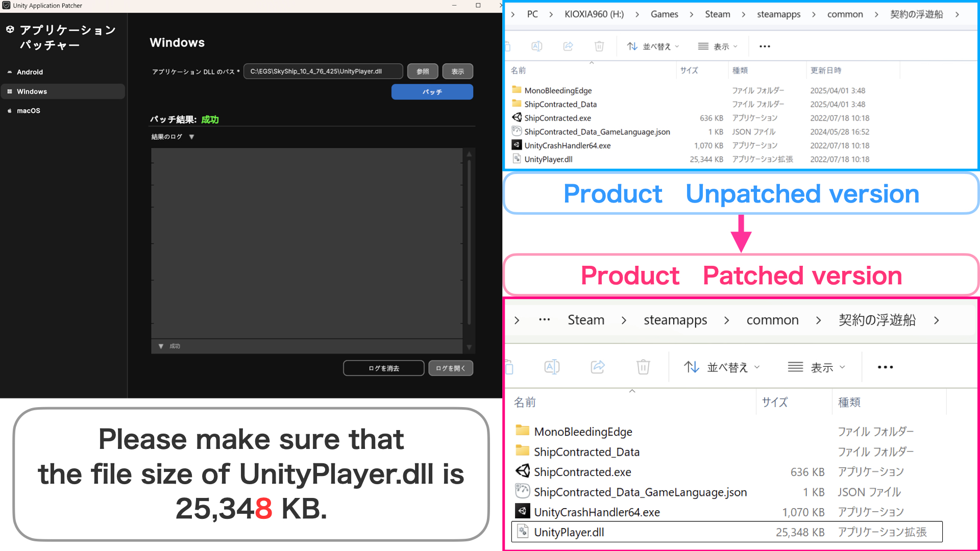Click the blue パッチ patch button
The image size is (980, 551).
[x=432, y=92]
